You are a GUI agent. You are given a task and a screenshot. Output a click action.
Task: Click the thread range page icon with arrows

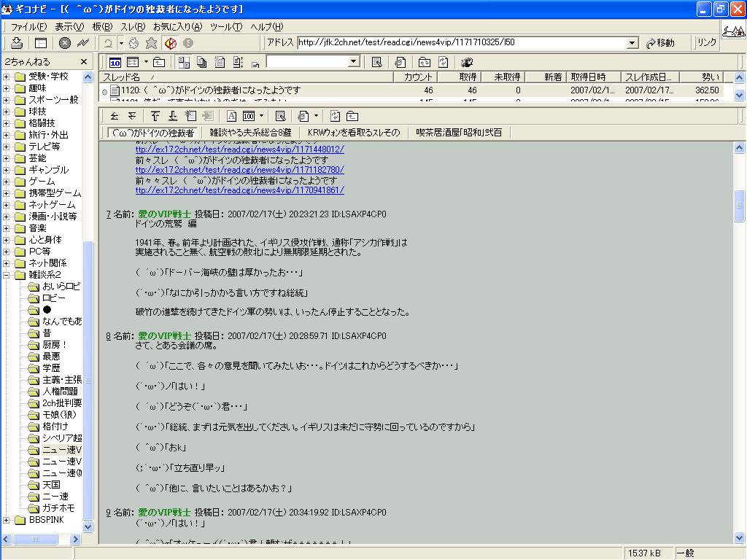tap(238, 63)
